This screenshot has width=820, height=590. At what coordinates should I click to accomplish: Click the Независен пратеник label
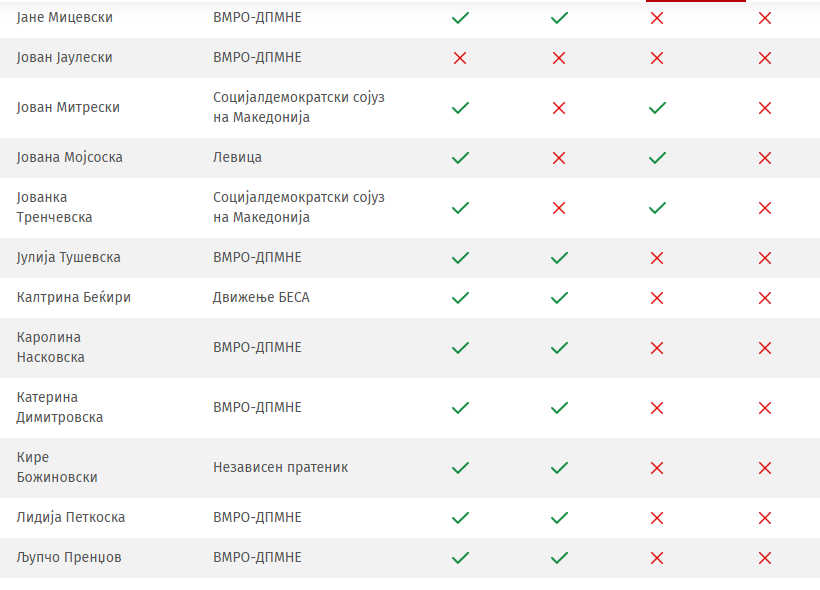280,468
